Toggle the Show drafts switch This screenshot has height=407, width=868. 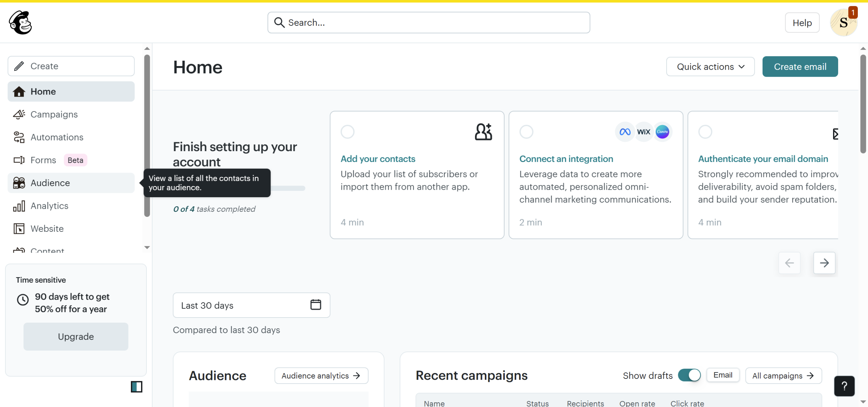pos(689,375)
